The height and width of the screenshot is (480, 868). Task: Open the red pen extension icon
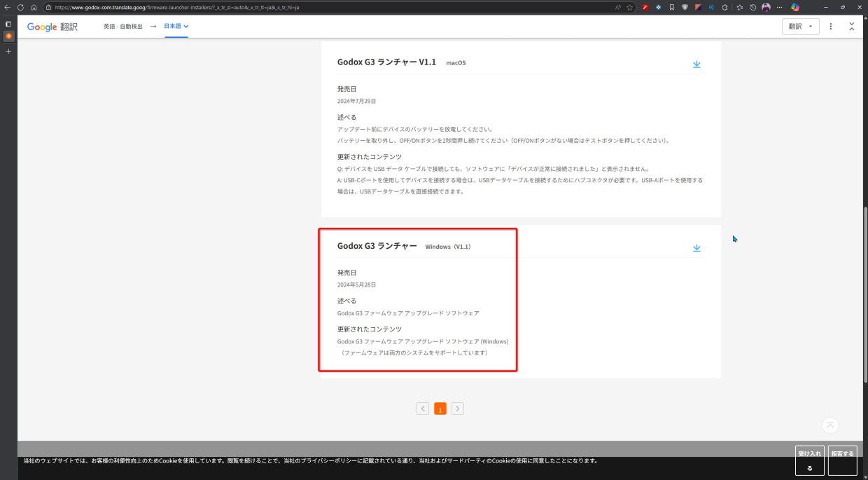(x=645, y=7)
